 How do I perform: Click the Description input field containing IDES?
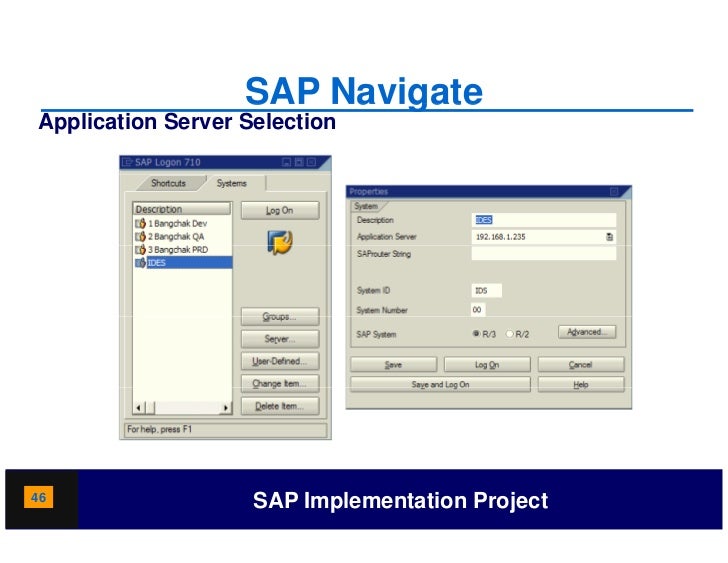click(x=544, y=220)
